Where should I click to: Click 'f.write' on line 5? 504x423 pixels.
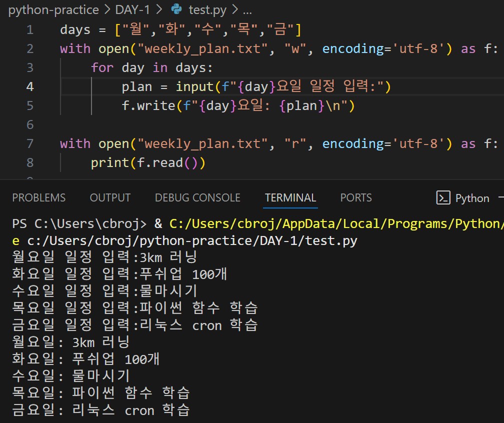click(x=148, y=106)
